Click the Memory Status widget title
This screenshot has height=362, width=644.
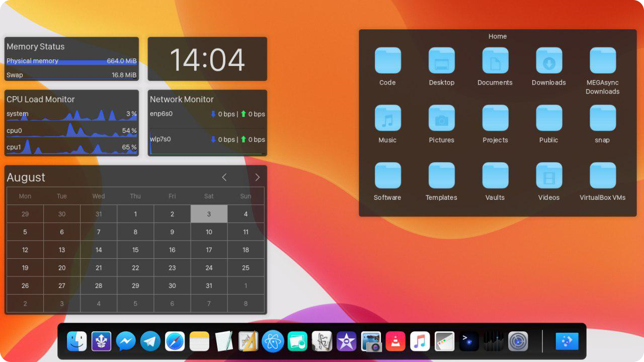[36, 46]
